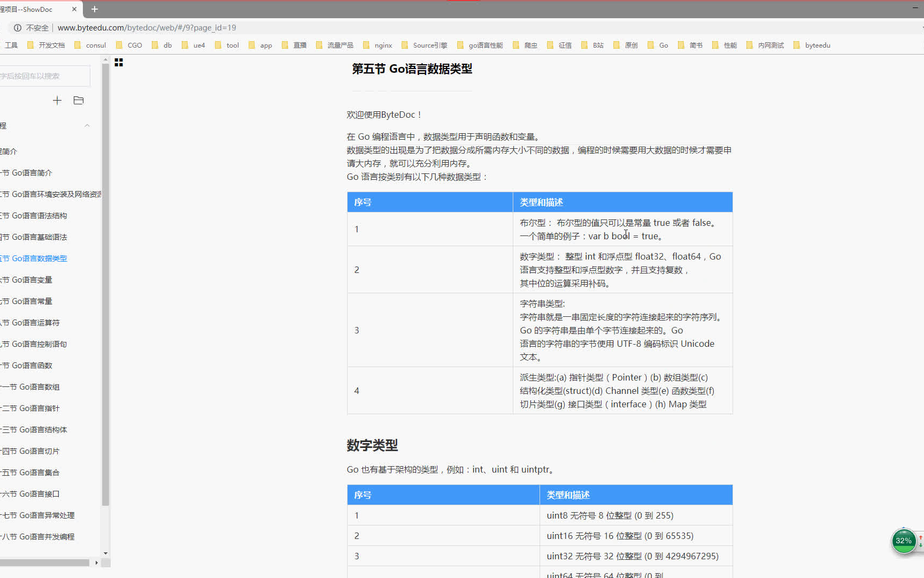Open the B站 bookmarks folder
This screenshot has width=924, height=578.
tap(597, 45)
